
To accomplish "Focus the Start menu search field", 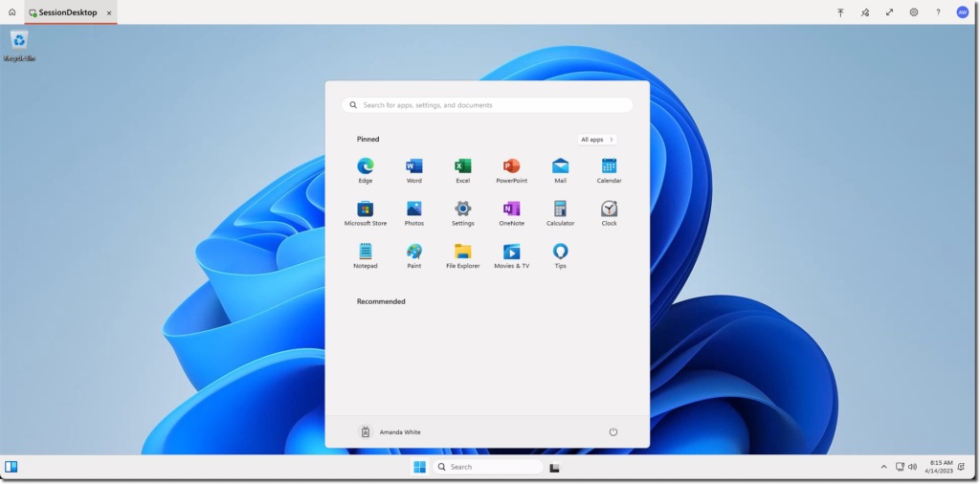I will click(487, 105).
